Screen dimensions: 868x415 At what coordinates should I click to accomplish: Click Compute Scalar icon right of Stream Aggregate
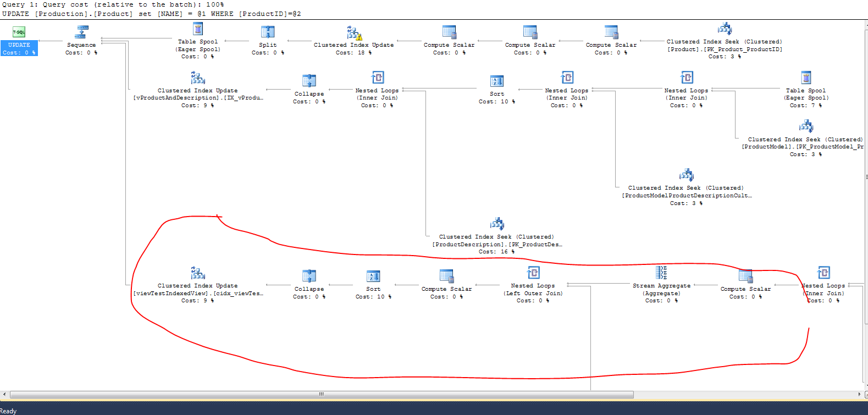[745, 276]
